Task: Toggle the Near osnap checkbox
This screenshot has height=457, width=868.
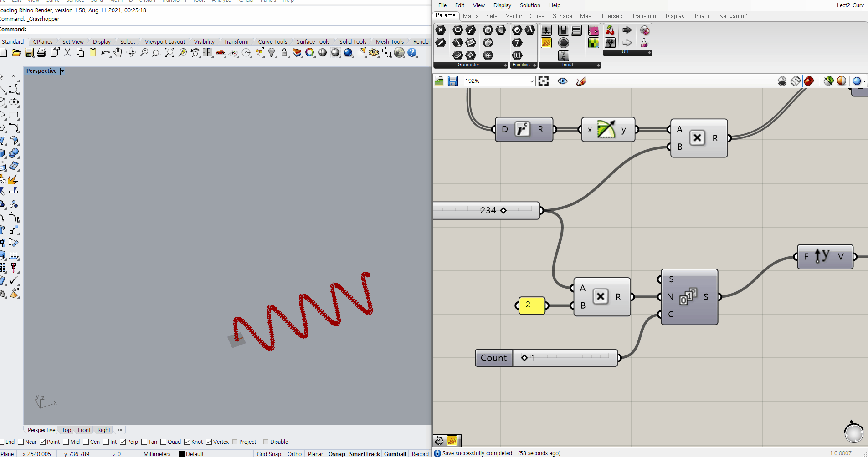Action: pyautogui.click(x=21, y=442)
